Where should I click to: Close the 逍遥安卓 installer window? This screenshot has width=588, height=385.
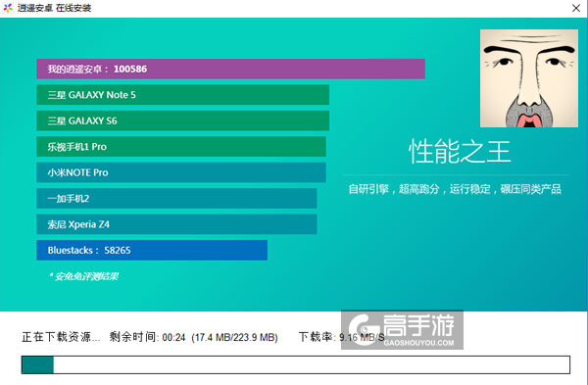pyautogui.click(x=576, y=8)
